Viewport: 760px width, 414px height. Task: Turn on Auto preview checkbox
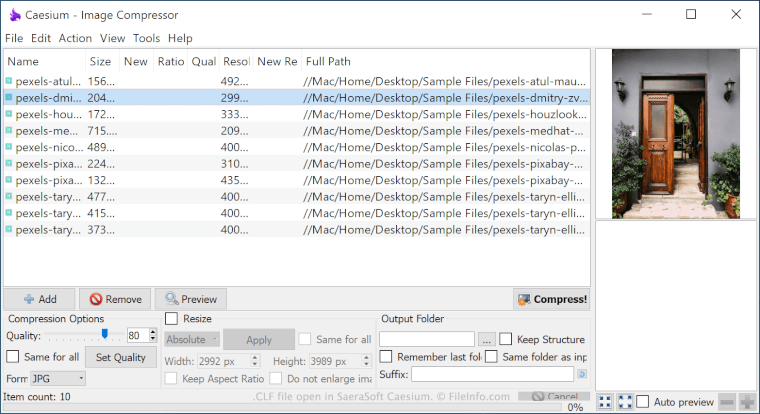pos(643,401)
